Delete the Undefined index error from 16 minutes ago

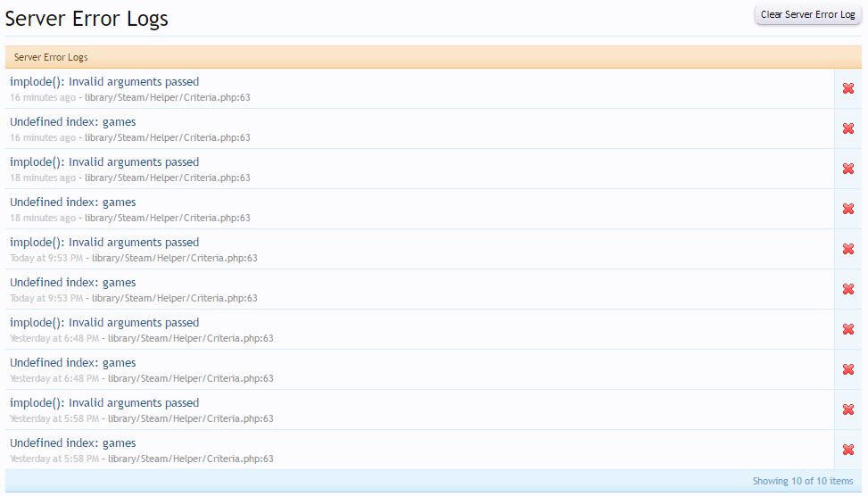click(x=847, y=128)
